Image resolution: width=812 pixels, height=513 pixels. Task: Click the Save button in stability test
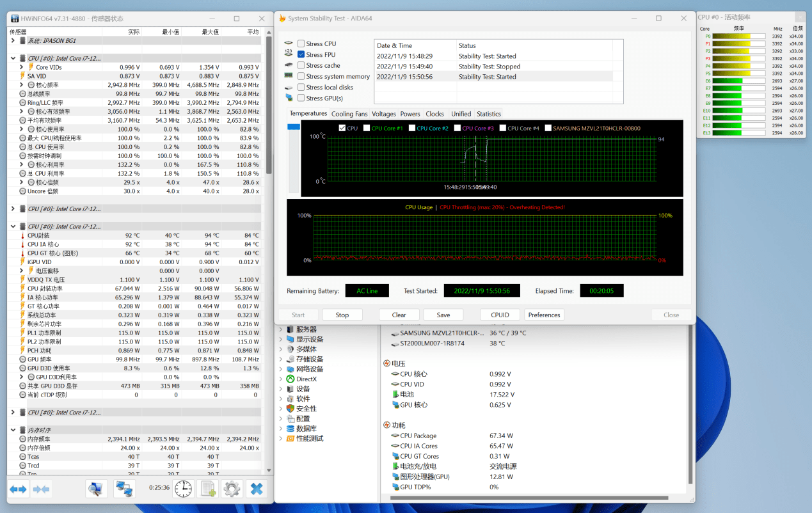click(x=443, y=315)
